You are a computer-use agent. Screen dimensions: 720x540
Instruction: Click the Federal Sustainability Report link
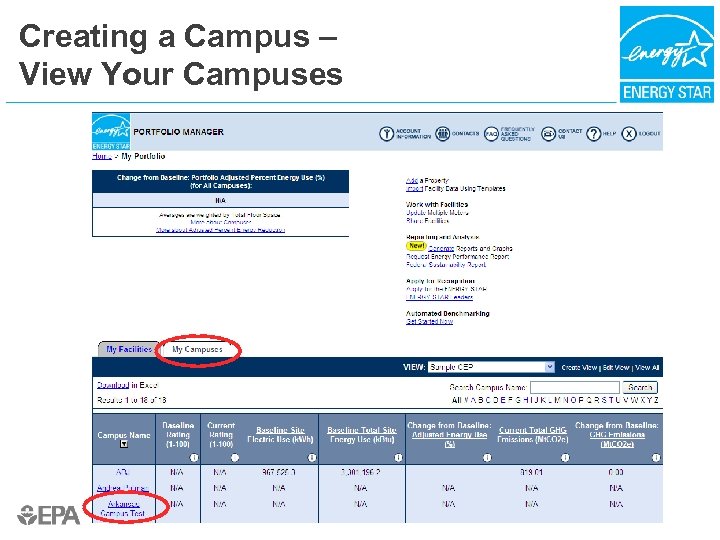coord(446,264)
